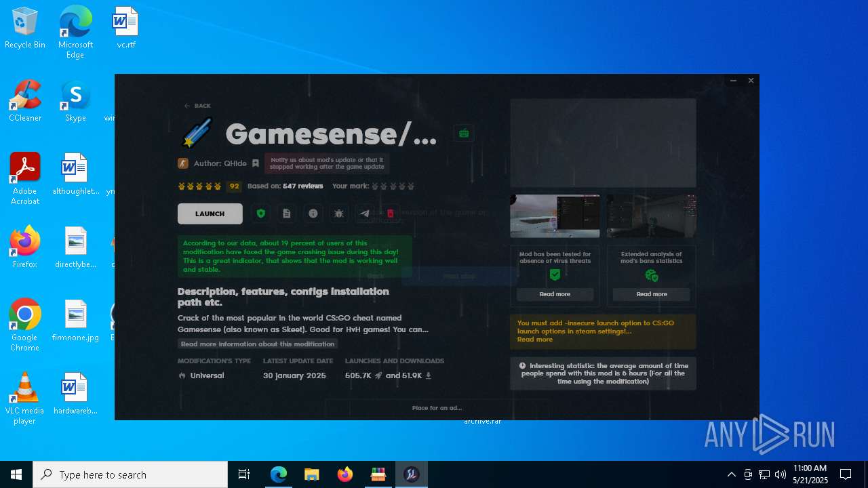The height and width of the screenshot is (488, 868).
Task: Open File Explorer from the taskbar
Action: point(312,474)
